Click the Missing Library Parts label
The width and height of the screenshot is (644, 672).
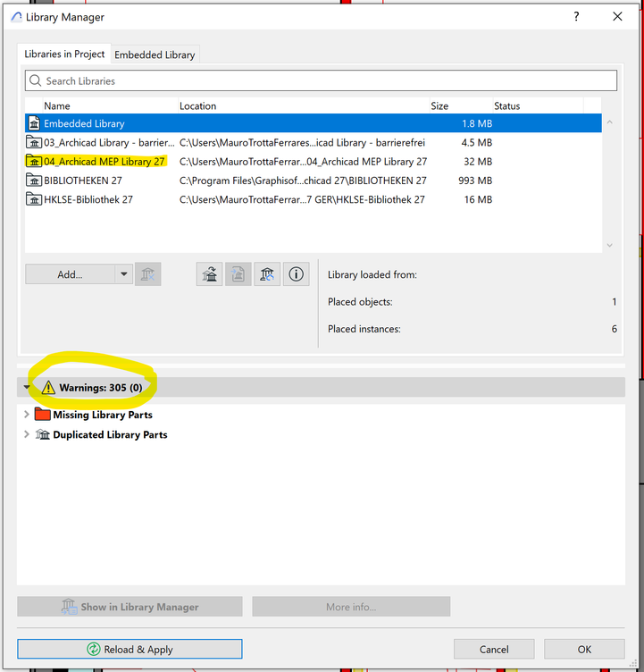click(103, 415)
